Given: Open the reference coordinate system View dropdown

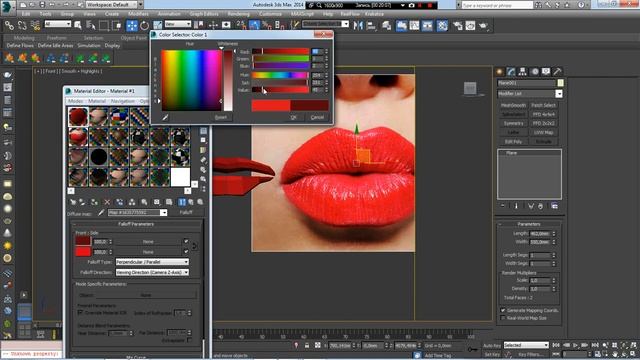Looking at the screenshot, I should 178,24.
